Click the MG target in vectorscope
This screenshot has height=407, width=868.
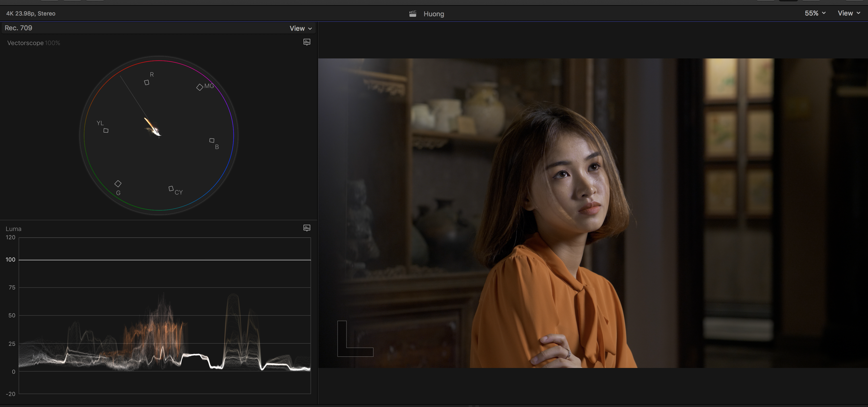tap(199, 87)
